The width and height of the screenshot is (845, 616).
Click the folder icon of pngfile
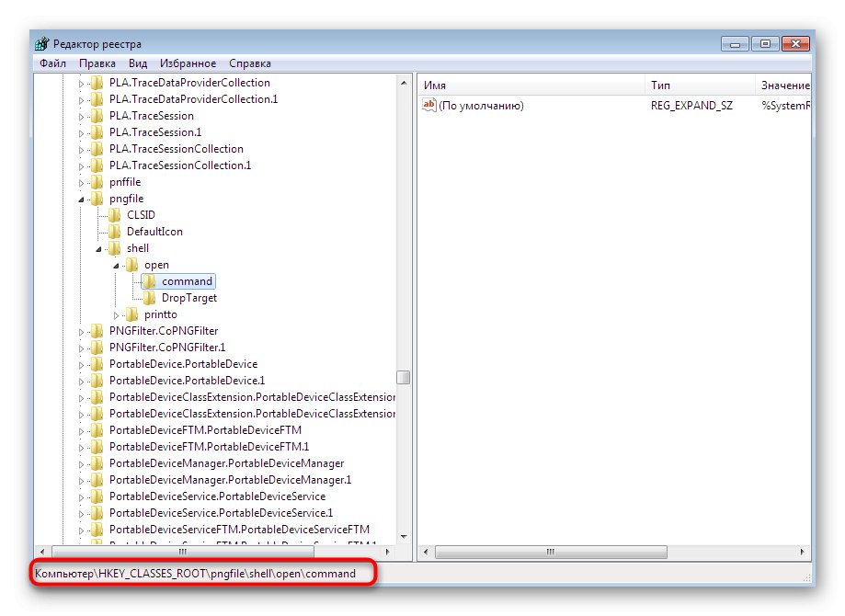[x=97, y=199]
